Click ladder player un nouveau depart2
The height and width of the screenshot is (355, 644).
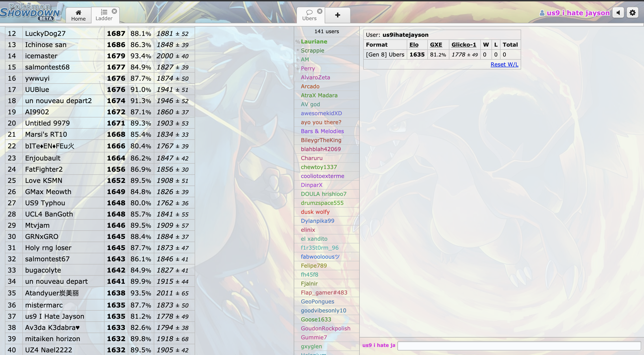(x=59, y=101)
